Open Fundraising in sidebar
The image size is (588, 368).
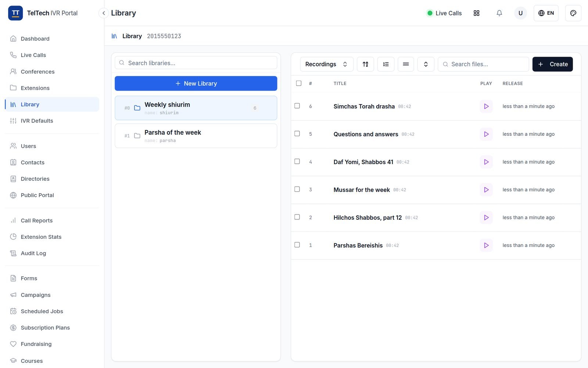point(52,344)
